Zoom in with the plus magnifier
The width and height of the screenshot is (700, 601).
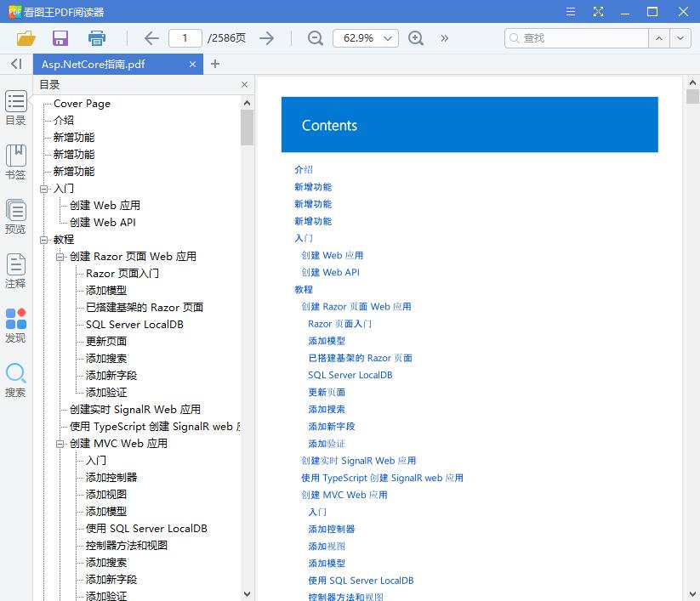(x=416, y=38)
